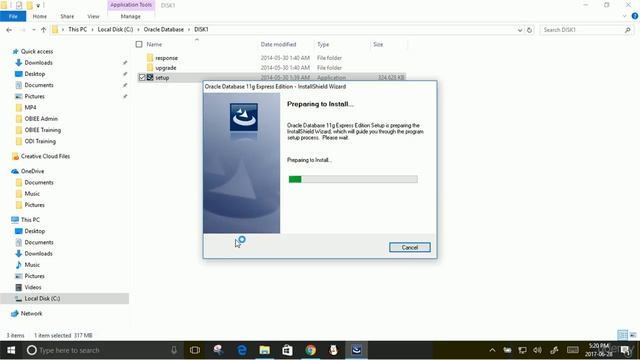This screenshot has height=360, width=640.
Task: Click the Search DISK1 field
Action: (581, 30)
